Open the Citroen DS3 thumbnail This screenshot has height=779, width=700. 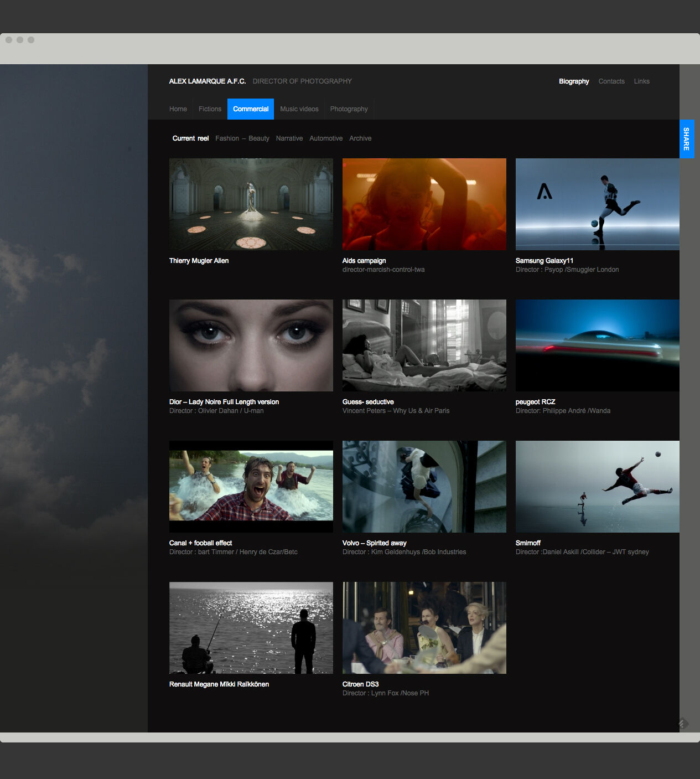424,627
